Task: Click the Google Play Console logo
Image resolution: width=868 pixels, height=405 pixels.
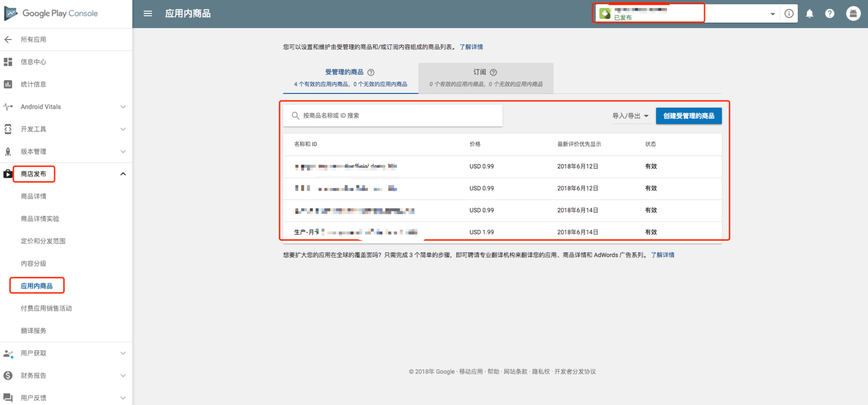Action: point(51,13)
